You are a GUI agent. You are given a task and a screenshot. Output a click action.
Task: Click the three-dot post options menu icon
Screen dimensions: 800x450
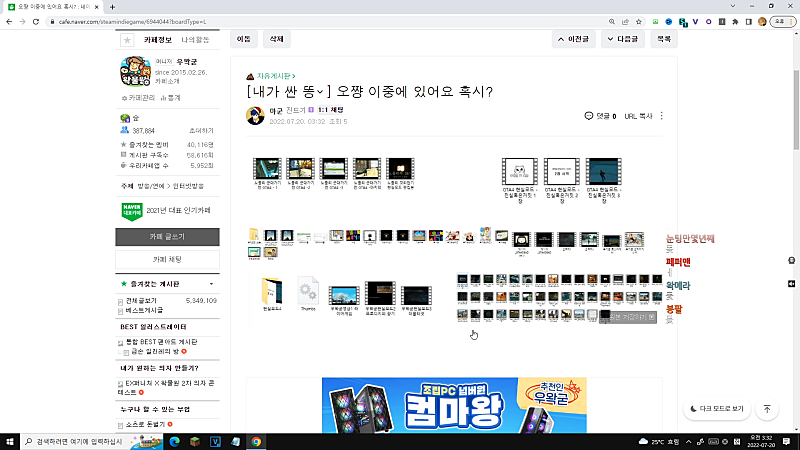tap(661, 116)
